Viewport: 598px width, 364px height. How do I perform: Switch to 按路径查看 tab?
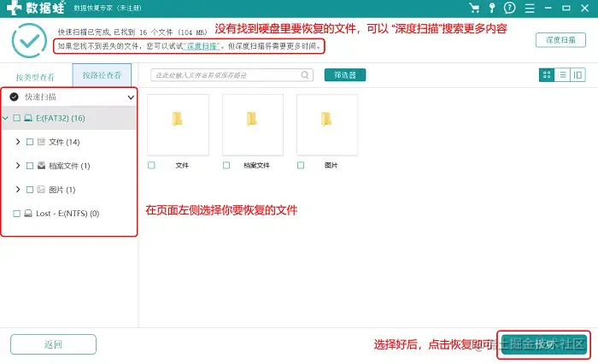point(102,75)
